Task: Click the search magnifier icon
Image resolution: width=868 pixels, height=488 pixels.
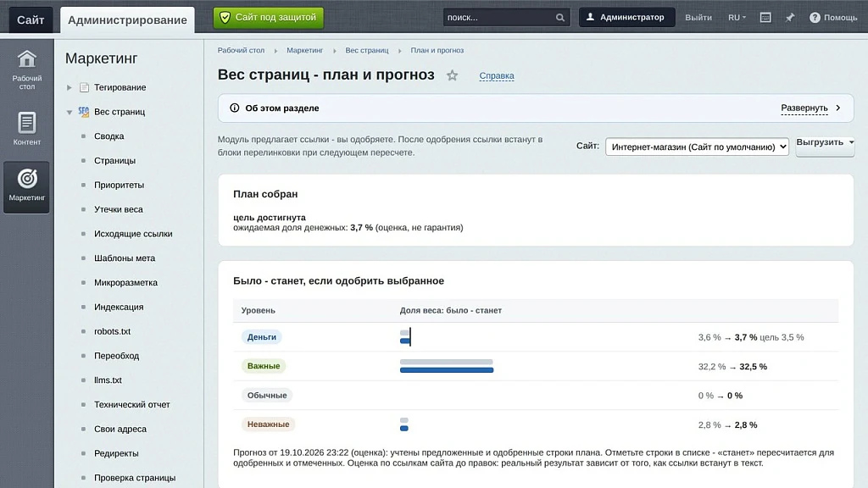Action: [x=560, y=18]
